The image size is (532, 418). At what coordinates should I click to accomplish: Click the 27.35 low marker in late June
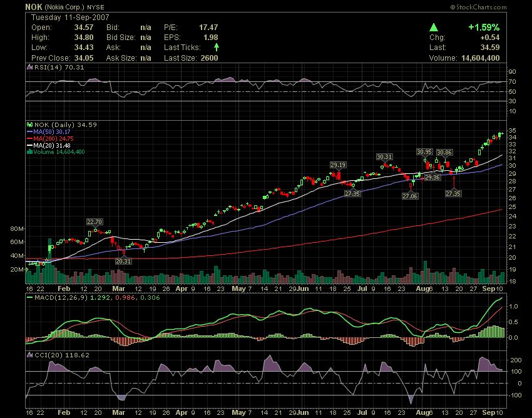pyautogui.click(x=352, y=193)
